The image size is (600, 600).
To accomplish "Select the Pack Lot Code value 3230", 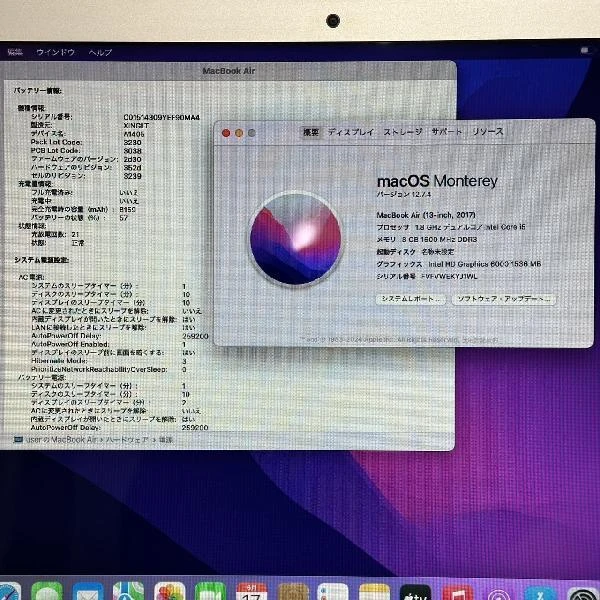I will 132,142.
